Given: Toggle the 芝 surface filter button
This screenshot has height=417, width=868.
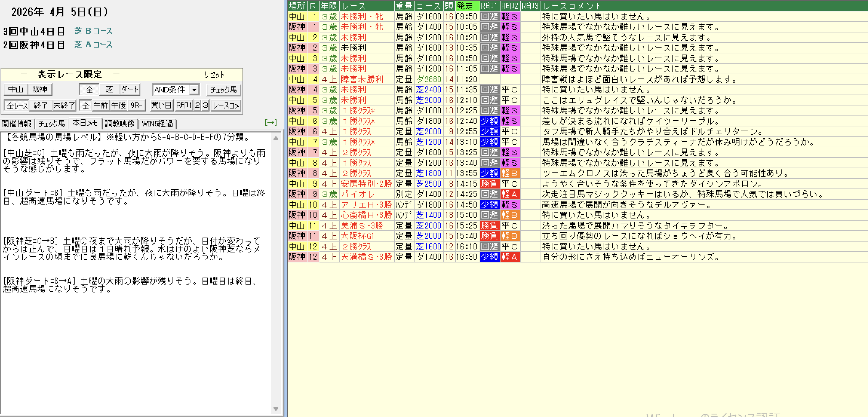Looking at the screenshot, I should pos(109,90).
